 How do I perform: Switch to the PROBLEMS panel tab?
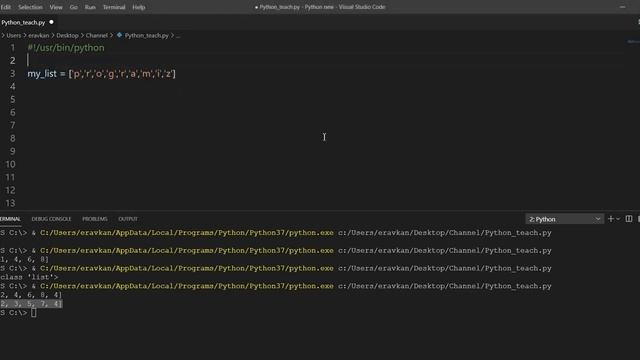click(x=95, y=219)
